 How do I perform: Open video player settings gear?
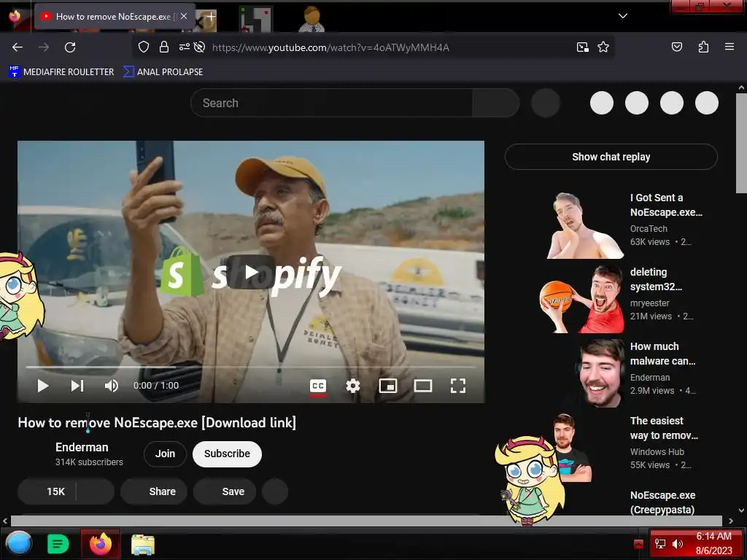click(x=353, y=386)
